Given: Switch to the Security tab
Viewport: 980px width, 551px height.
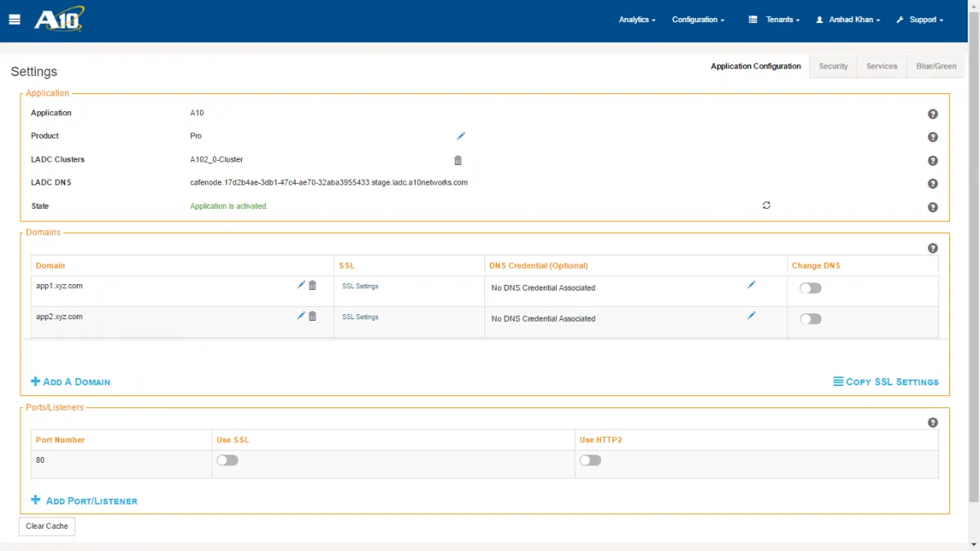Looking at the screenshot, I should [833, 66].
